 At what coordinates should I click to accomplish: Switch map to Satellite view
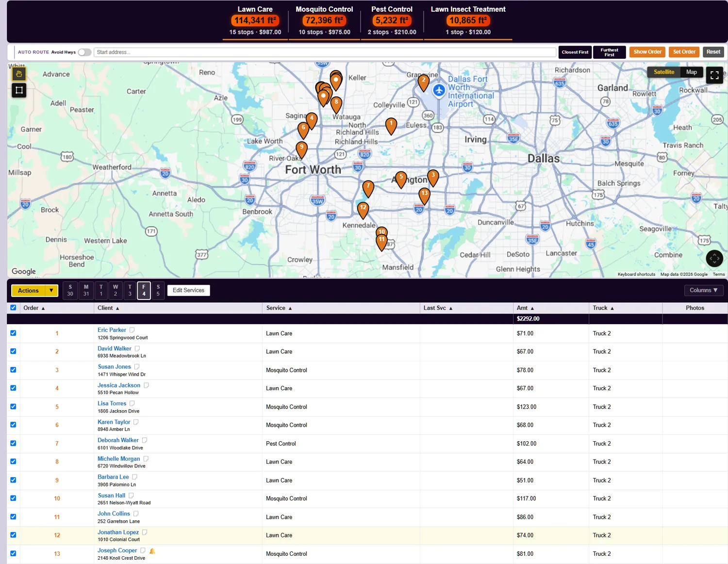click(x=664, y=72)
